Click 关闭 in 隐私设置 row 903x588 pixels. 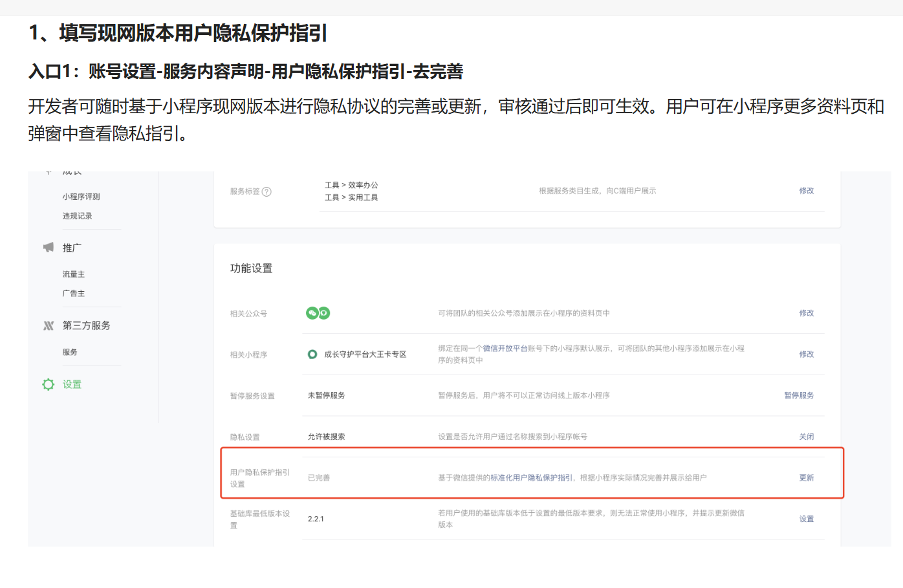[x=807, y=437]
